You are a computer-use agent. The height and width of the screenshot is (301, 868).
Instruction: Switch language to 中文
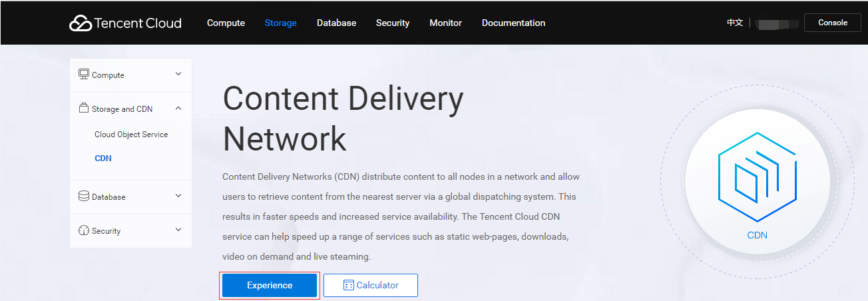(735, 23)
